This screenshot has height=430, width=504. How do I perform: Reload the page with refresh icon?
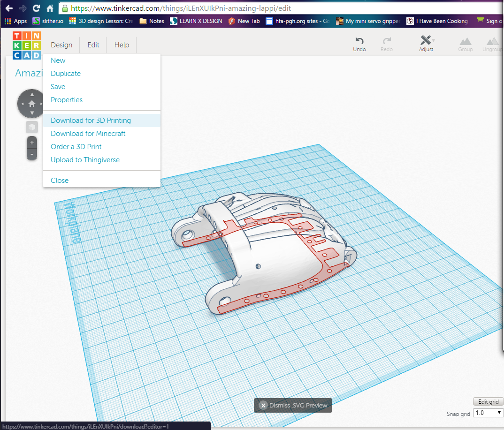[36, 8]
